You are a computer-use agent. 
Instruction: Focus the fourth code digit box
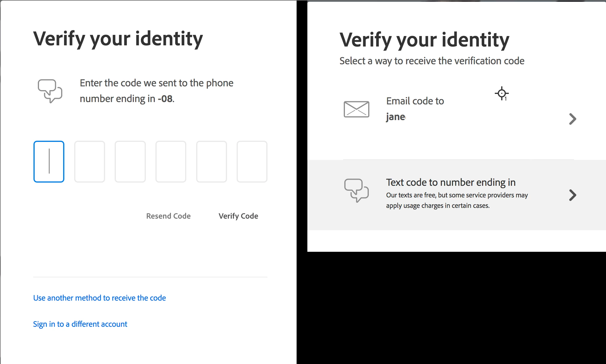click(171, 162)
